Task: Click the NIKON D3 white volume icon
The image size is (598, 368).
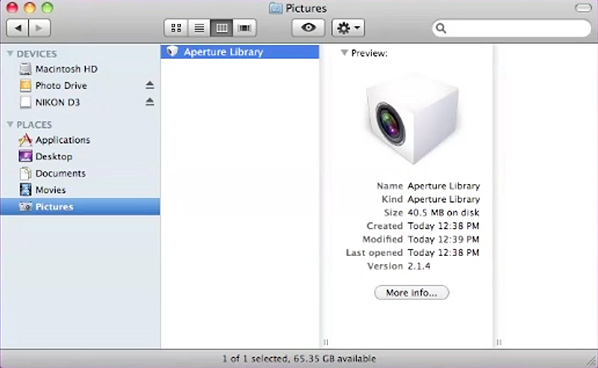Action: pos(25,102)
